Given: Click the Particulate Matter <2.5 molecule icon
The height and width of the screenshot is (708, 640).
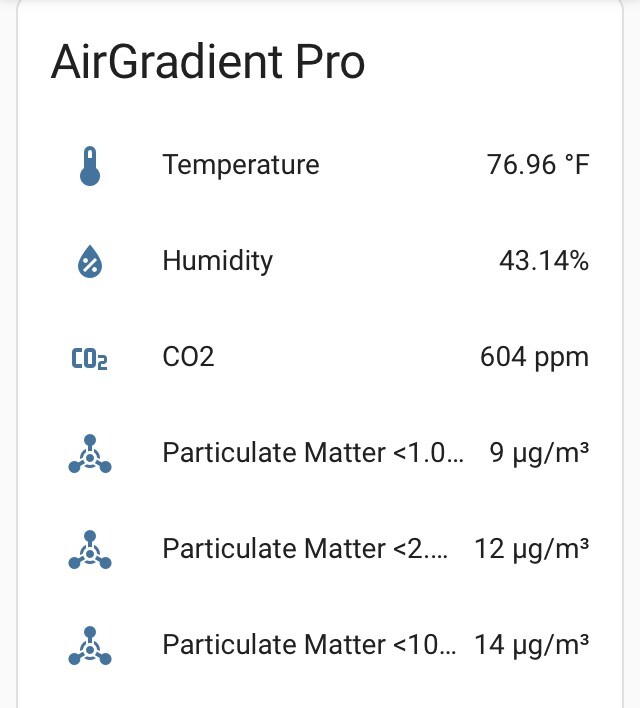Looking at the screenshot, I should click(90, 550).
